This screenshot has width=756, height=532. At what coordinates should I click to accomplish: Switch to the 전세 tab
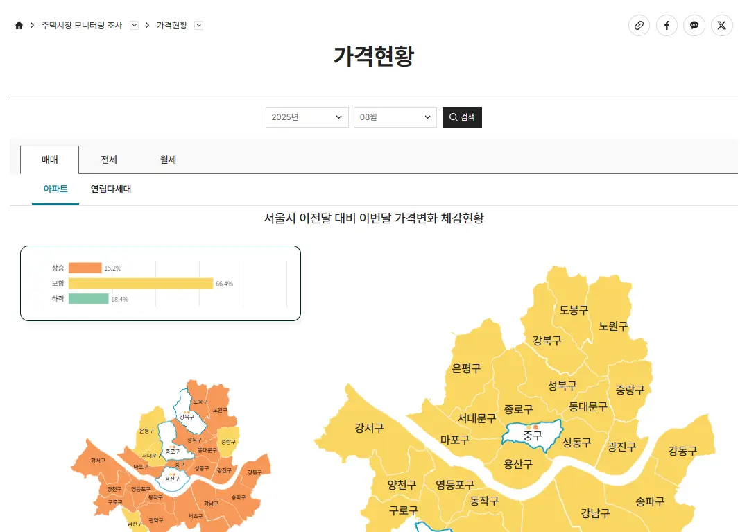[108, 159]
